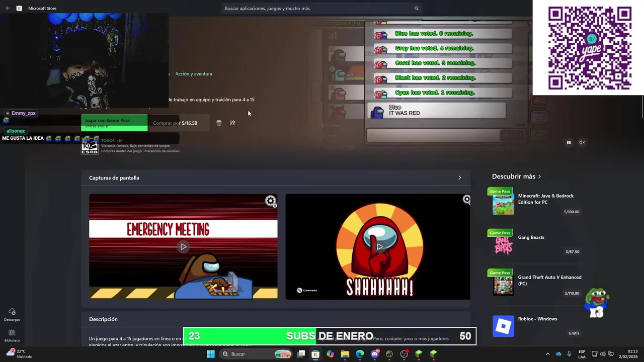The height and width of the screenshot is (362, 644).
Task: Click Microsoft Store taskbar icon
Action: click(x=315, y=354)
